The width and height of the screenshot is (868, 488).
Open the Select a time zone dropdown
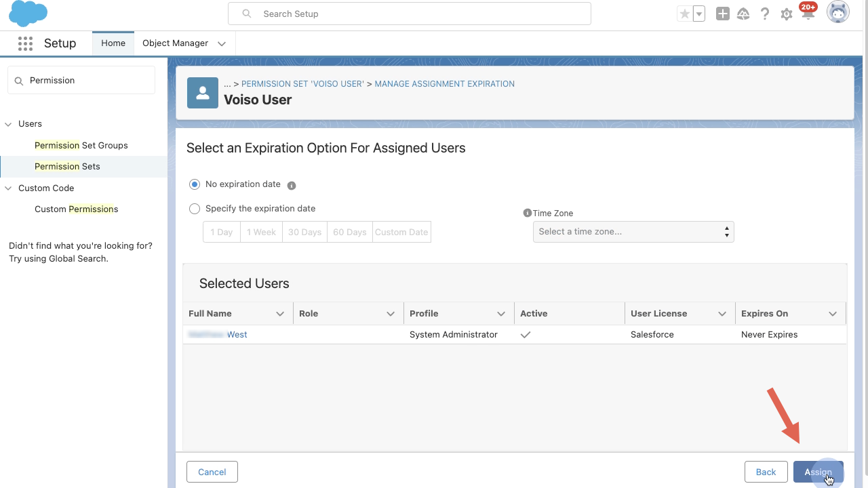(633, 232)
